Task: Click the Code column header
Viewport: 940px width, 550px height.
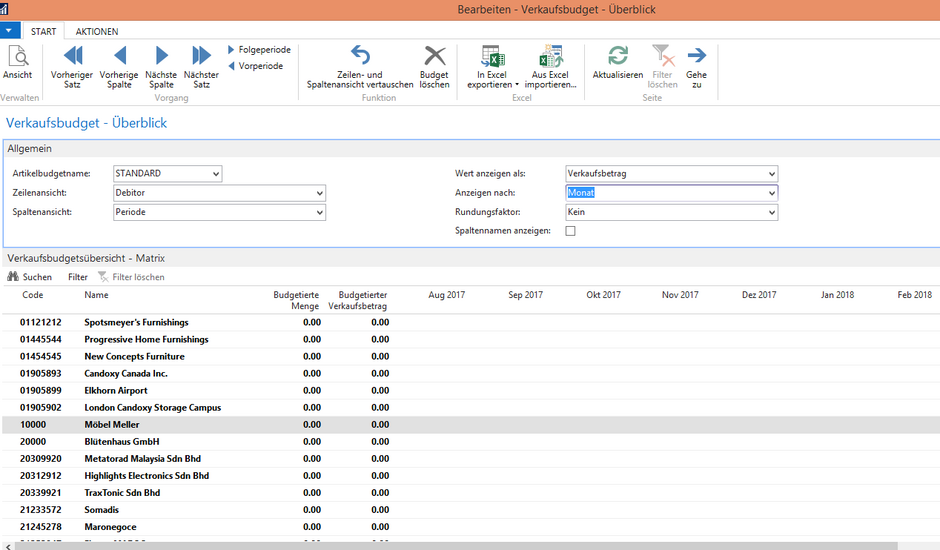Action: click(x=32, y=295)
